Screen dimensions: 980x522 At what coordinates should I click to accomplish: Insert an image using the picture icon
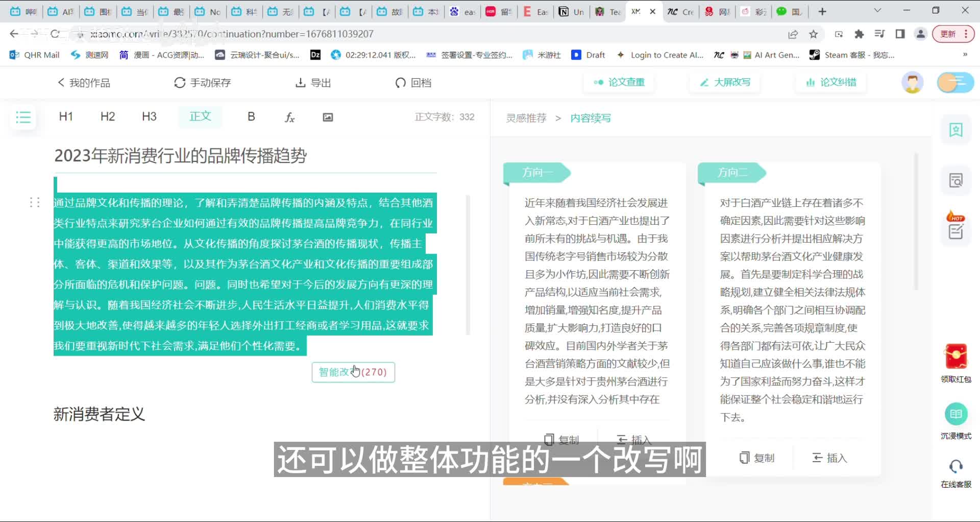328,117
